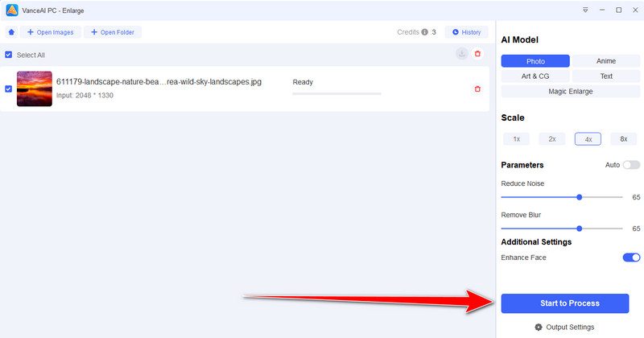Screen dimensions: 644x338
Task: Click the Reduce Noise value 65
Action: (636, 197)
